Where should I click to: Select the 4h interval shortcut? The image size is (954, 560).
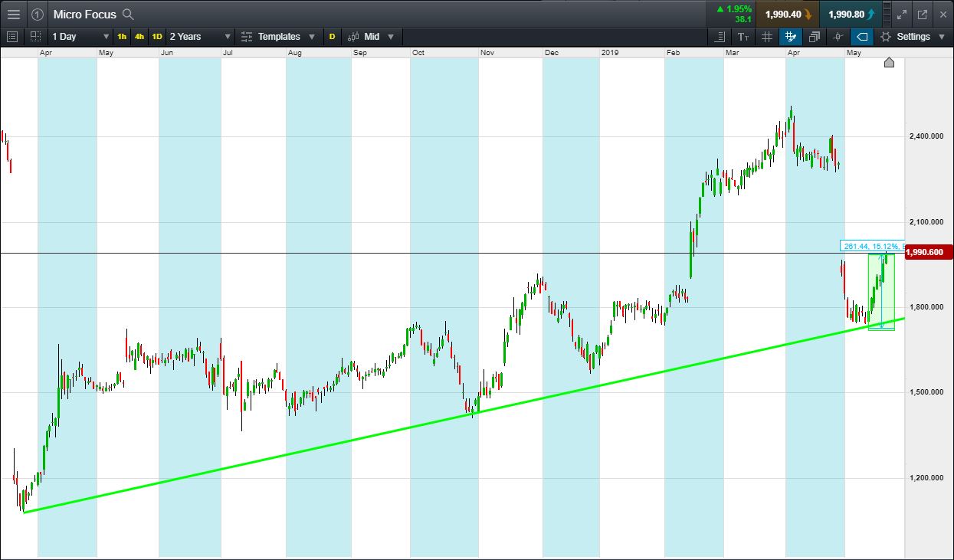[139, 36]
